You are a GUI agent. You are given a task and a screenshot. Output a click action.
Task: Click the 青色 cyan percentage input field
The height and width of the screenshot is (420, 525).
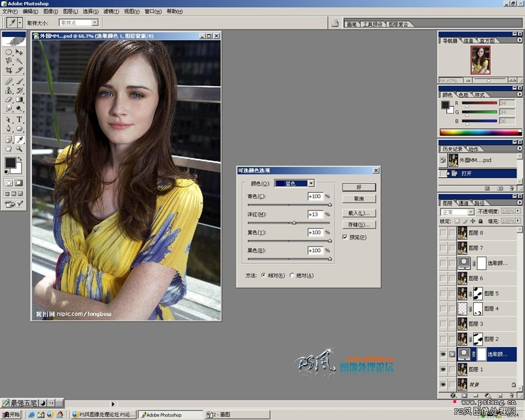pos(315,196)
